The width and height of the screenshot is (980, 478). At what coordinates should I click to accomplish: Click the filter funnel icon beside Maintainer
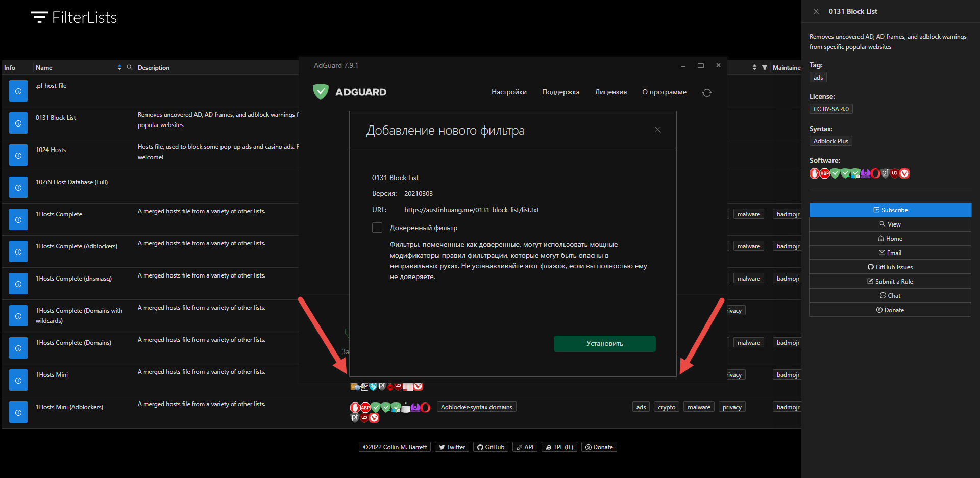(x=765, y=67)
